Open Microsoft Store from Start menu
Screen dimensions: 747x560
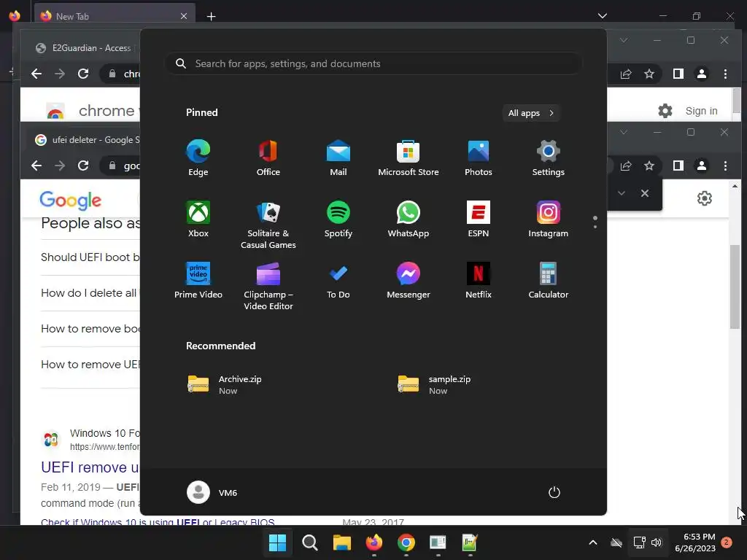coord(409,157)
